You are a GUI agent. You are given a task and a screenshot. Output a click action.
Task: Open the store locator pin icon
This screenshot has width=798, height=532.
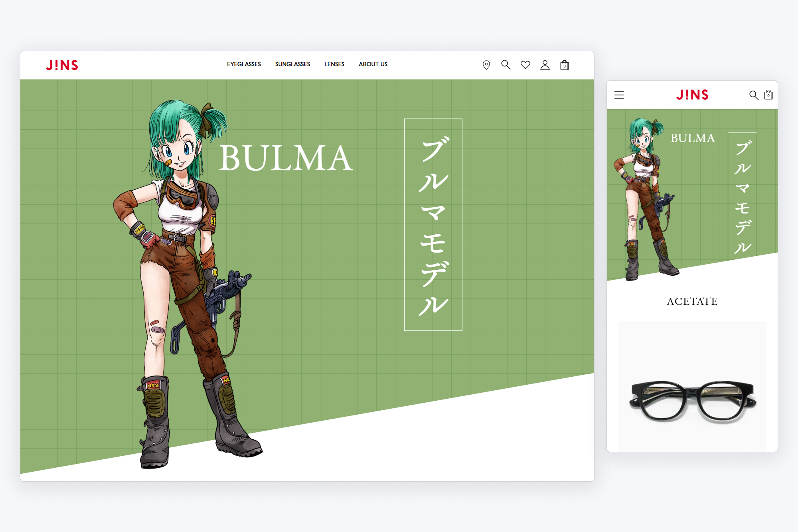486,64
